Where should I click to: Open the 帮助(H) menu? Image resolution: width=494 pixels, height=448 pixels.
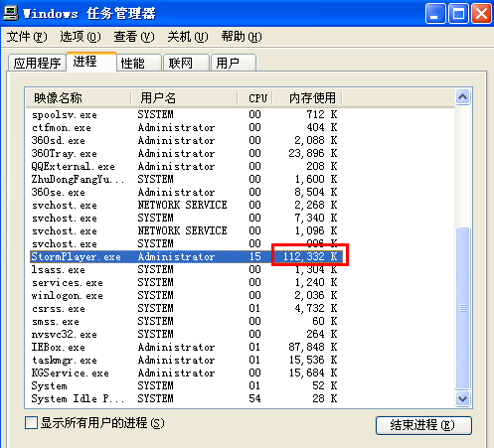click(242, 37)
